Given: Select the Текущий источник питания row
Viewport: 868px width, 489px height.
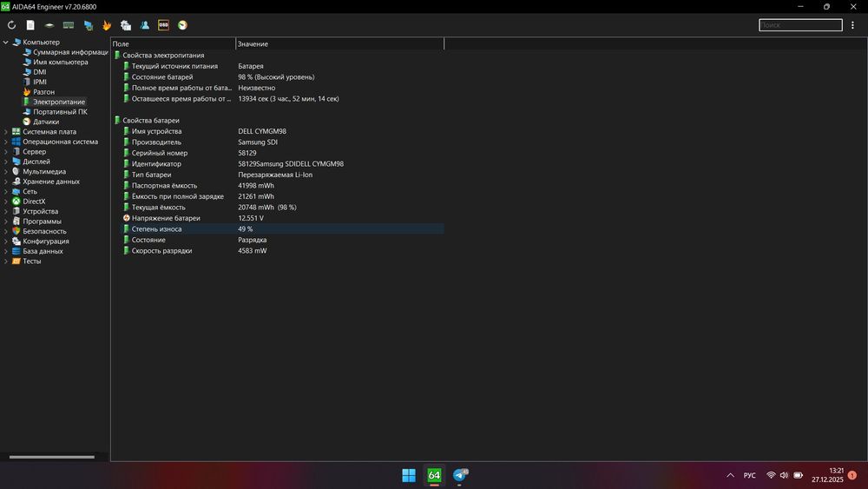Looking at the screenshot, I should (282, 66).
